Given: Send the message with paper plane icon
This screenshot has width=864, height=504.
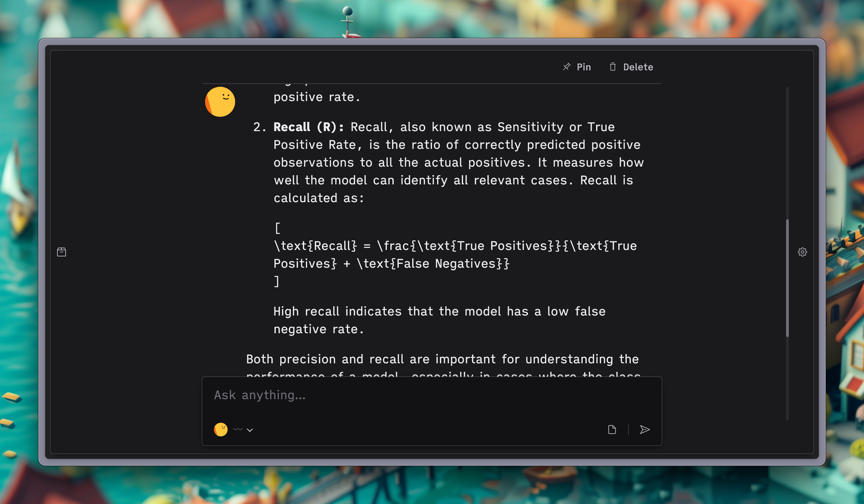Looking at the screenshot, I should click(645, 430).
